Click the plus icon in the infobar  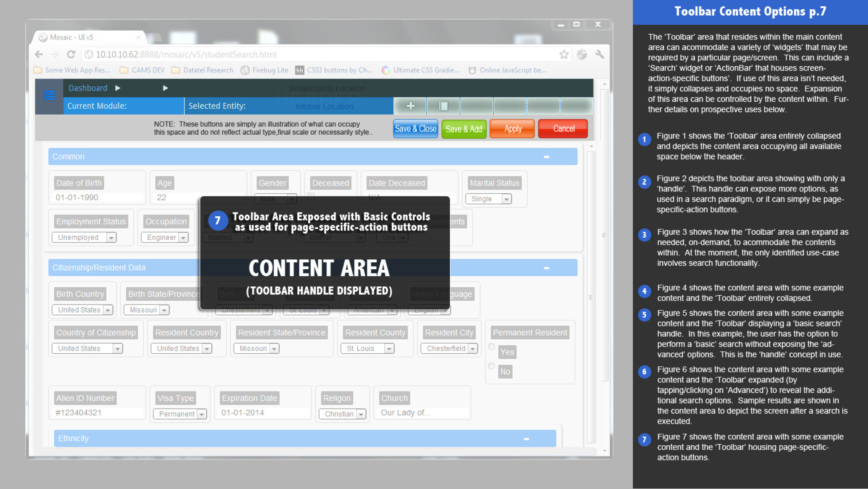coord(410,106)
